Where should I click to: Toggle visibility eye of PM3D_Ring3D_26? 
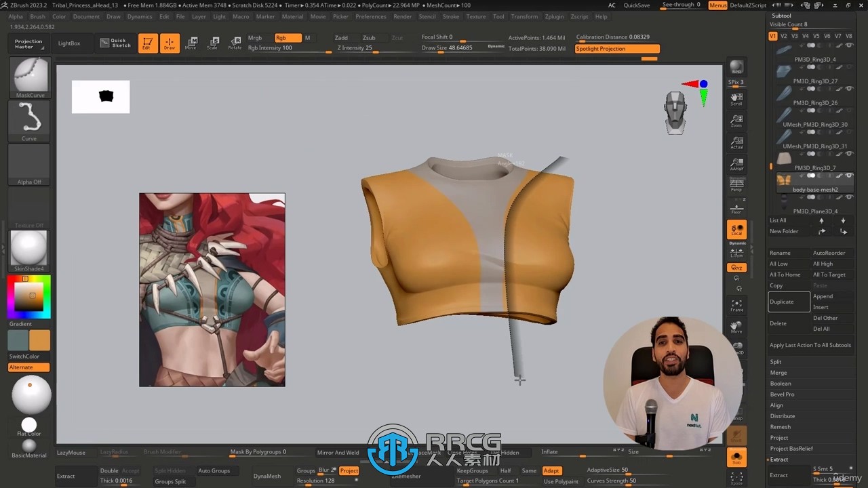pyautogui.click(x=849, y=89)
